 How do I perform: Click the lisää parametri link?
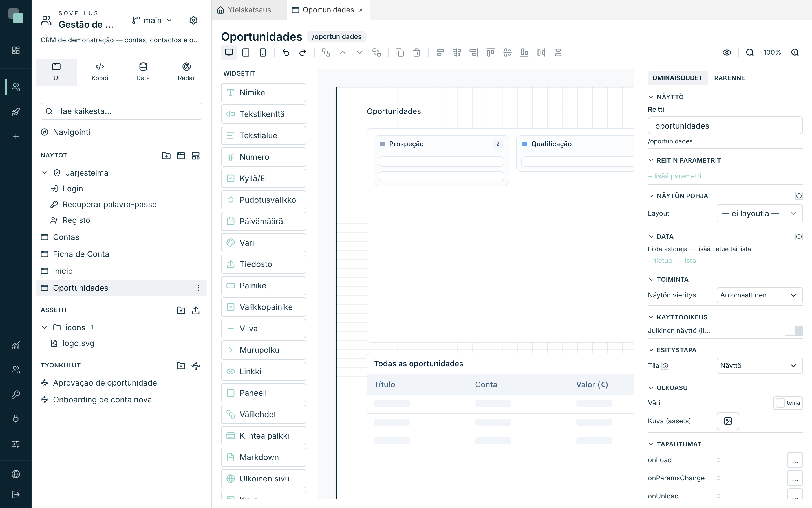tap(674, 176)
